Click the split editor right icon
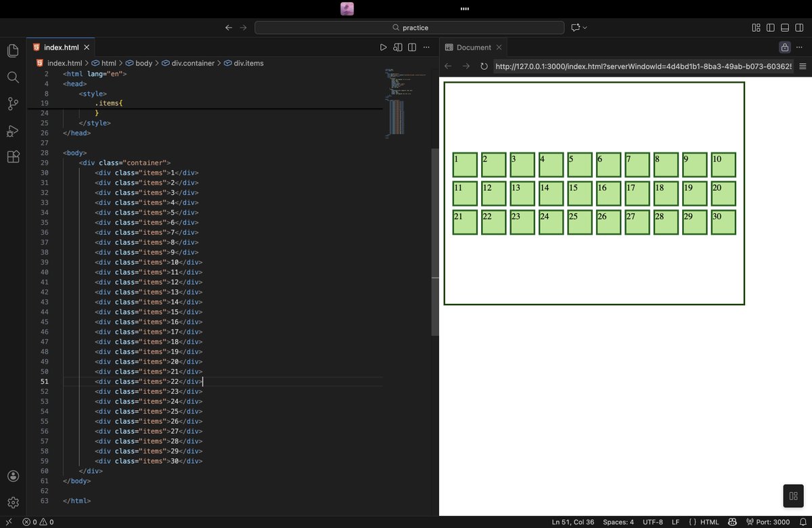This screenshot has width=812, height=528. (x=411, y=47)
